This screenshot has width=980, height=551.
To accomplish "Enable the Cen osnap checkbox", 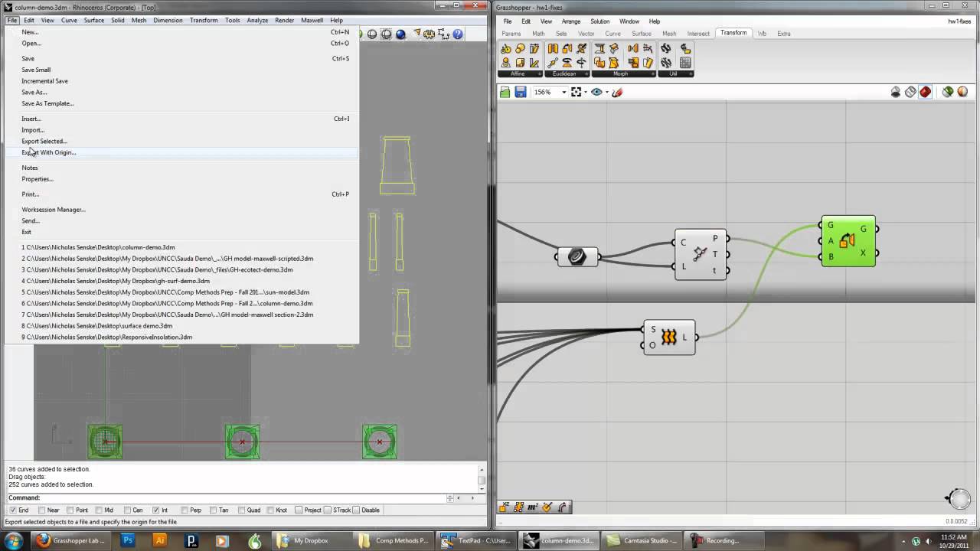I will point(127,510).
